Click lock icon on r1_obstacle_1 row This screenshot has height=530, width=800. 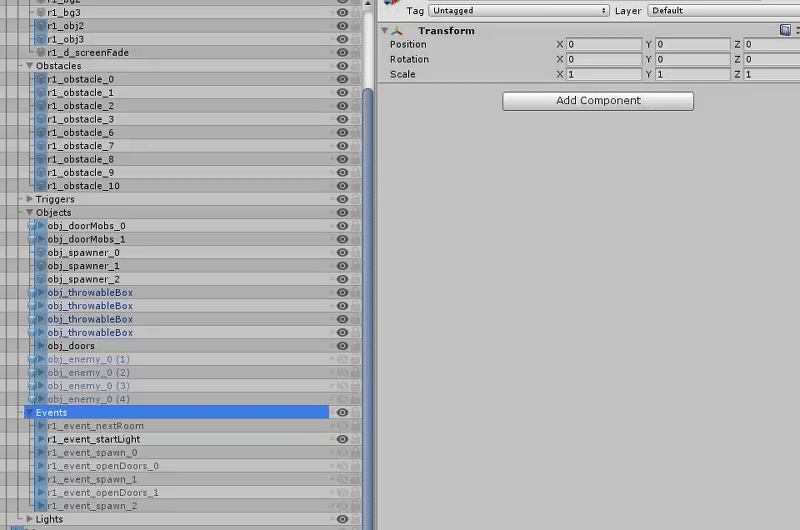tap(356, 92)
